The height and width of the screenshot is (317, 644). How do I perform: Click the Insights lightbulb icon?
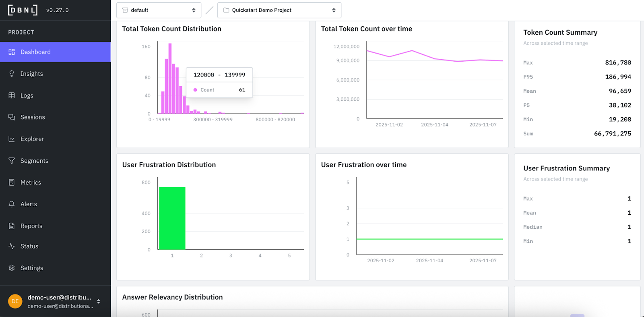pyautogui.click(x=12, y=74)
